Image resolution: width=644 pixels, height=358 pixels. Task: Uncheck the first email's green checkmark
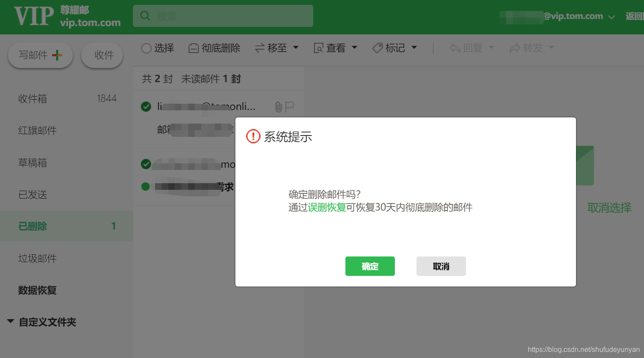pyautogui.click(x=146, y=106)
